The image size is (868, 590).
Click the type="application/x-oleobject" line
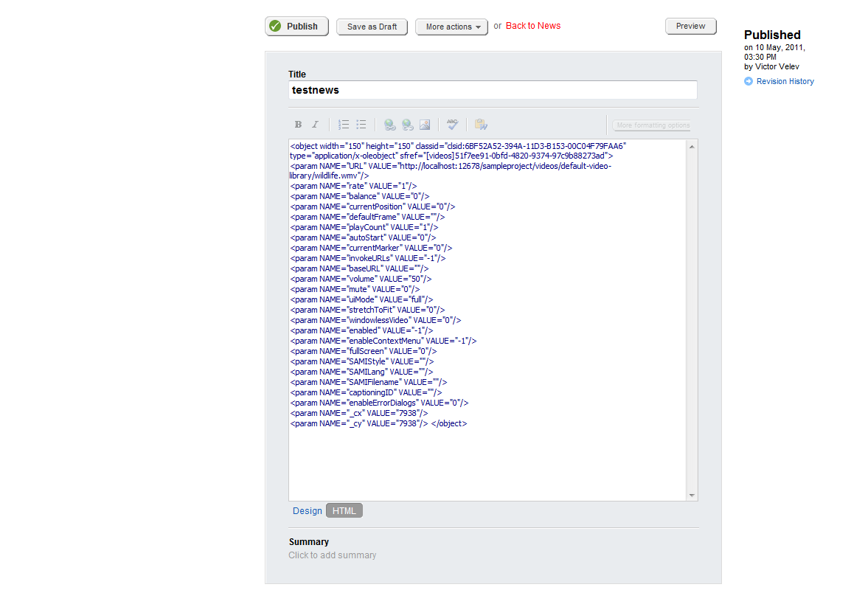[x=451, y=156]
